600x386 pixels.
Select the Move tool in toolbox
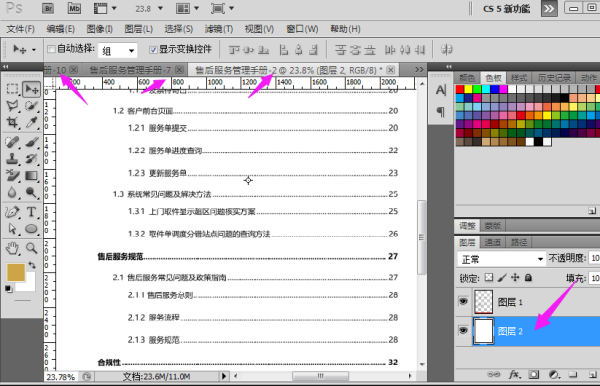click(x=31, y=89)
